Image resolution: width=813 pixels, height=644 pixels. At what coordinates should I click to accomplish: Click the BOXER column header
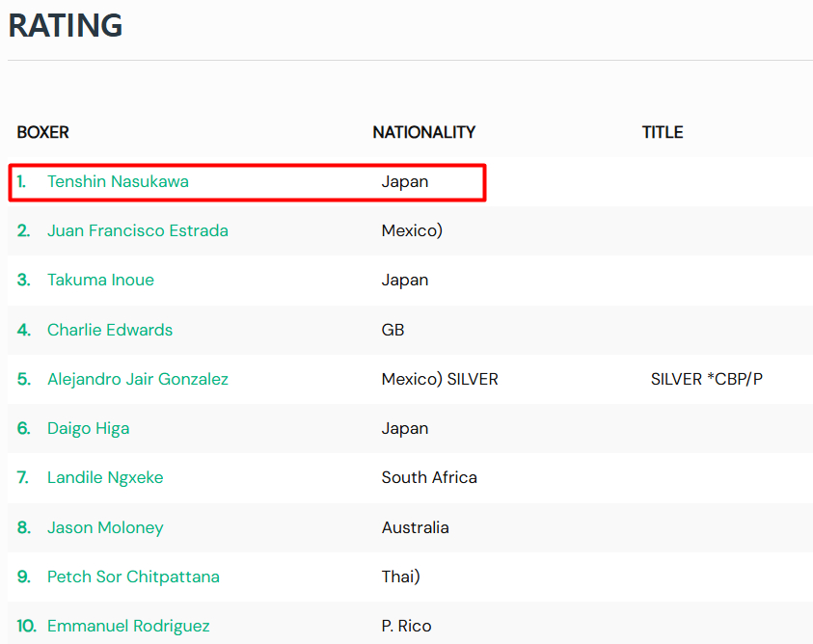[x=43, y=132]
